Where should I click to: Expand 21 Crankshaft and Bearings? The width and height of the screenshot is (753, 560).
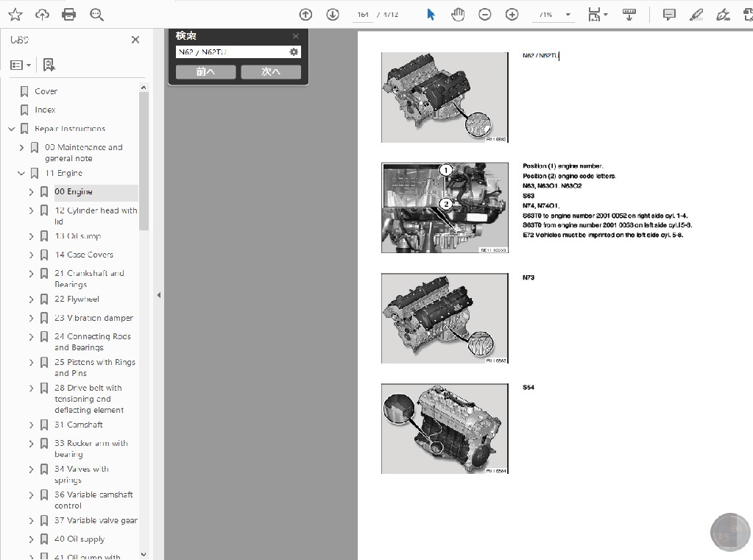coord(31,274)
